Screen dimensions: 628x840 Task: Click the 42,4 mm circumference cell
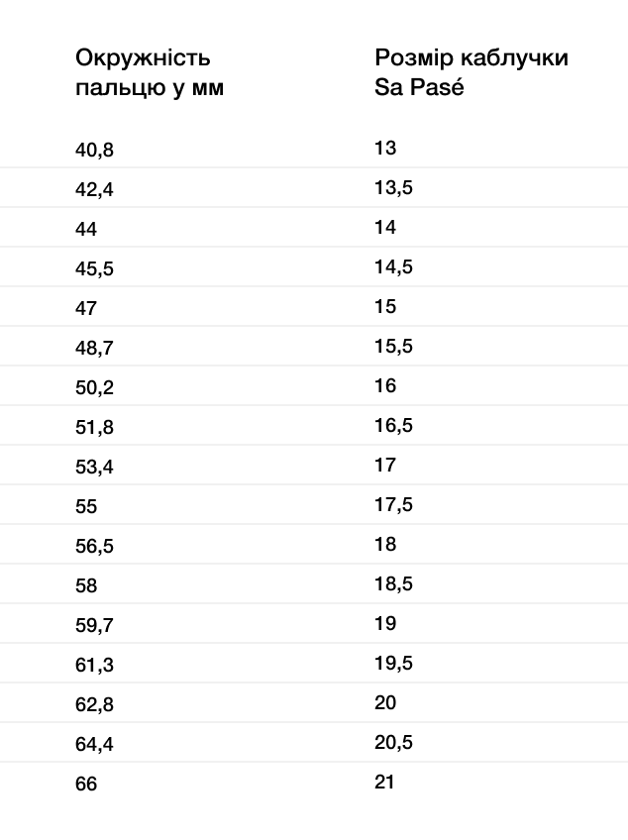(94, 189)
